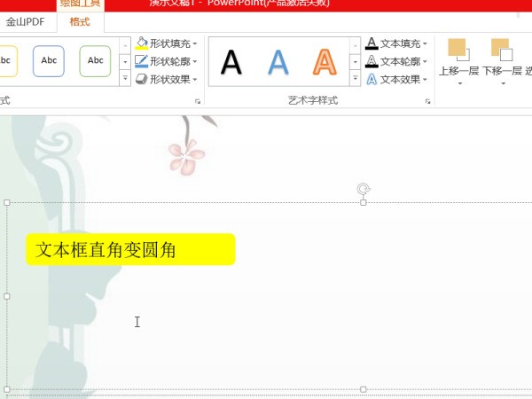Click the 上移一层 bring forward icon
The height and width of the screenshot is (399, 532).
pyautogui.click(x=458, y=50)
